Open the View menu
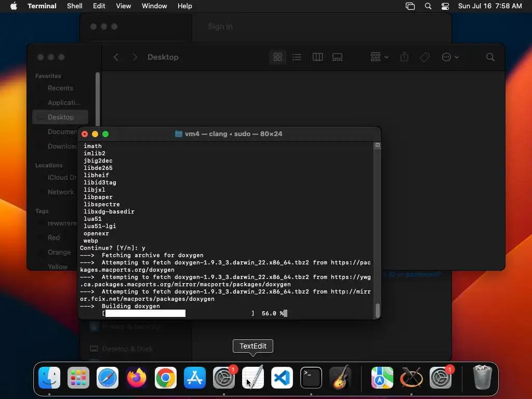 [124, 6]
